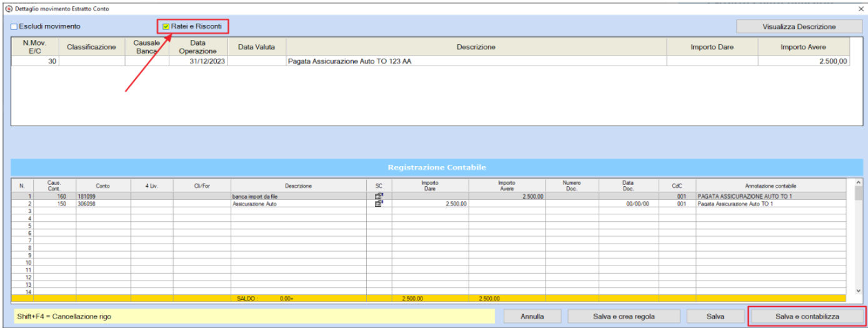The width and height of the screenshot is (868, 328).
Task: Click the Annotazione contabile column header
Action: 775,186
